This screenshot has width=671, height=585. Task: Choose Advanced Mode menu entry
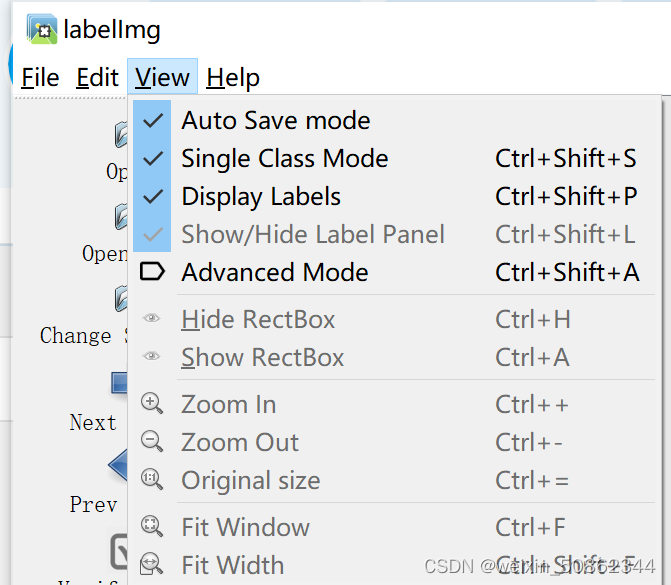coord(275,272)
